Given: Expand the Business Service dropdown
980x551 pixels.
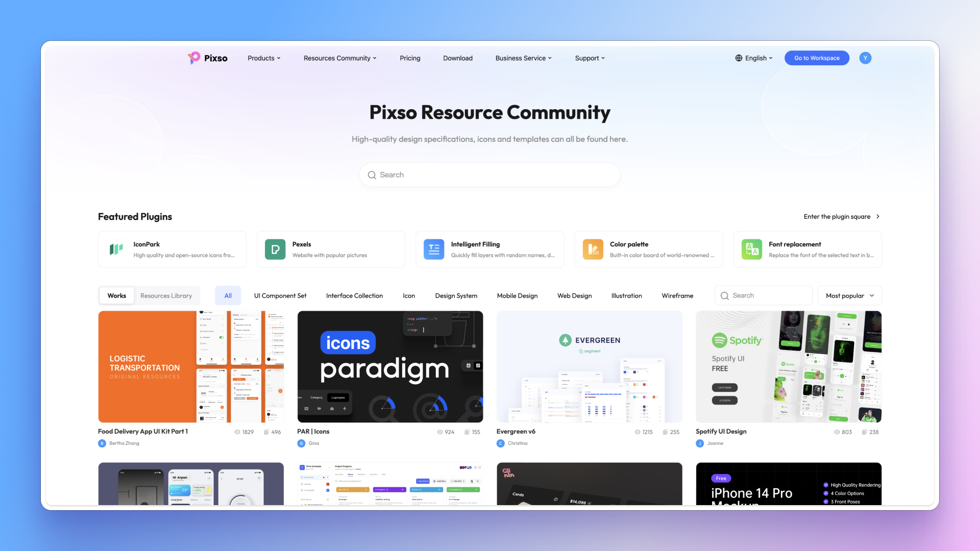Looking at the screenshot, I should [x=524, y=58].
